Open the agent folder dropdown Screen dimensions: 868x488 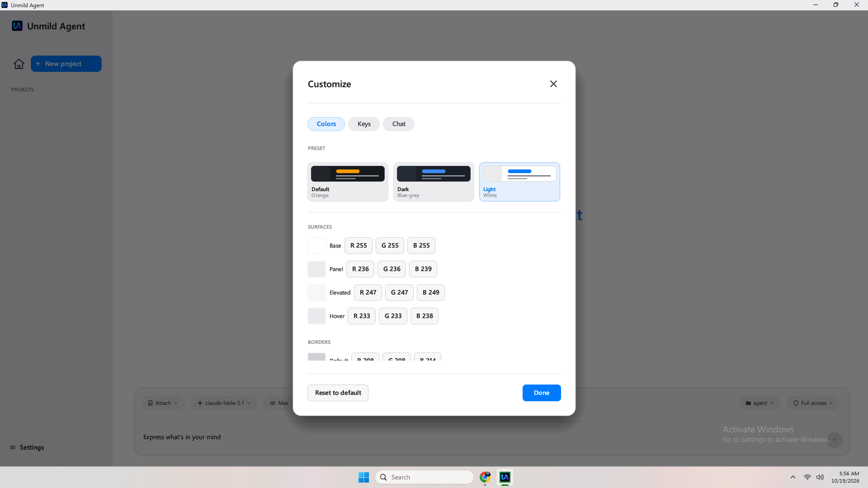(x=759, y=403)
